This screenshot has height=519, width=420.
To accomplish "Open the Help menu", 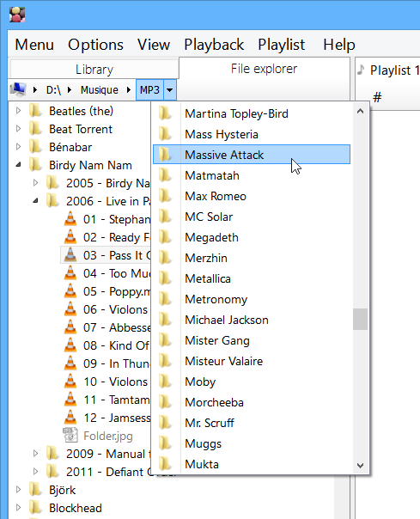I will [339, 45].
